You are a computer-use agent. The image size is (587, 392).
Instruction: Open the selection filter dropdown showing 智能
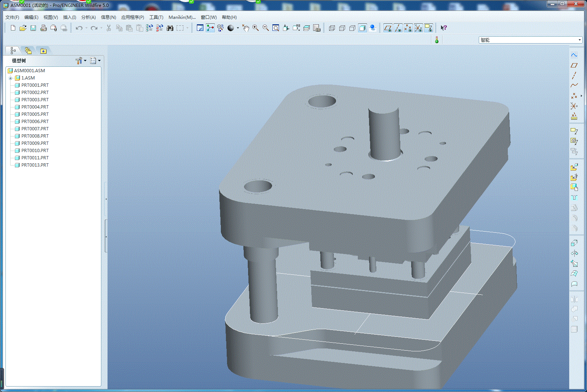[x=530, y=40]
